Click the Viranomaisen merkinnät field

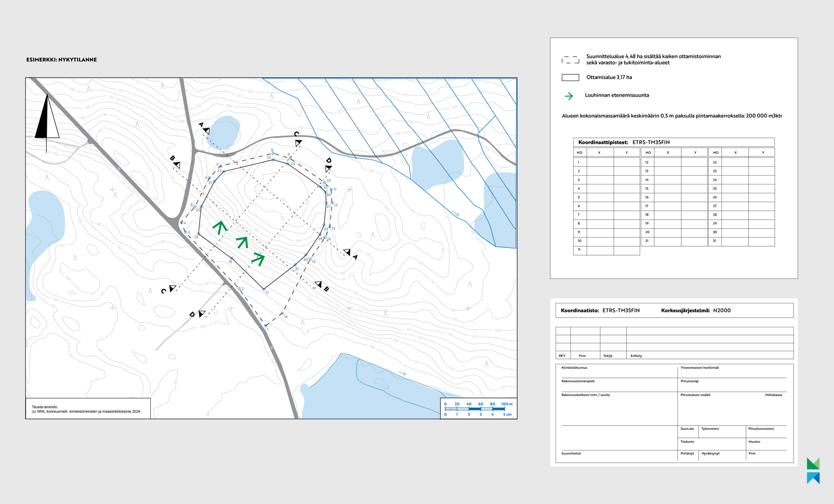732,371
